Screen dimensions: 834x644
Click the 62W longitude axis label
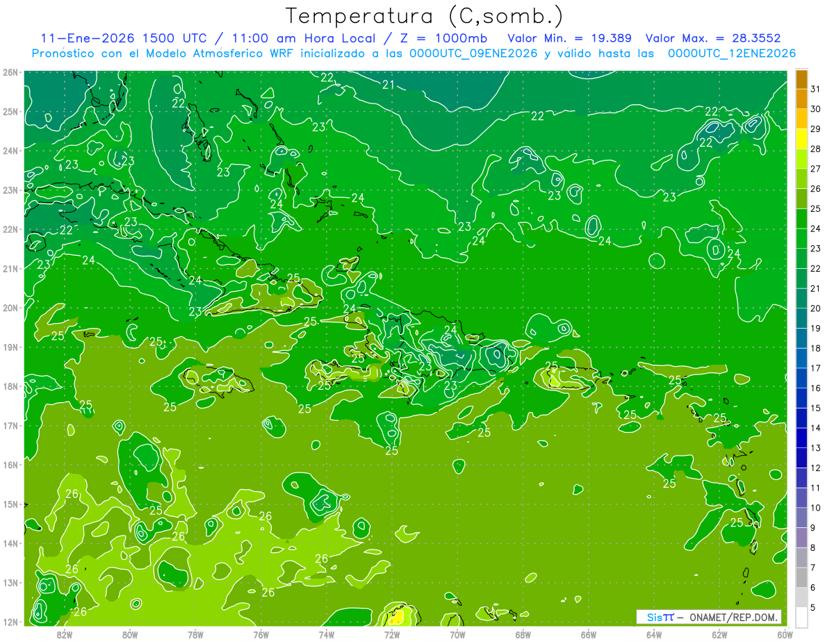[719, 634]
